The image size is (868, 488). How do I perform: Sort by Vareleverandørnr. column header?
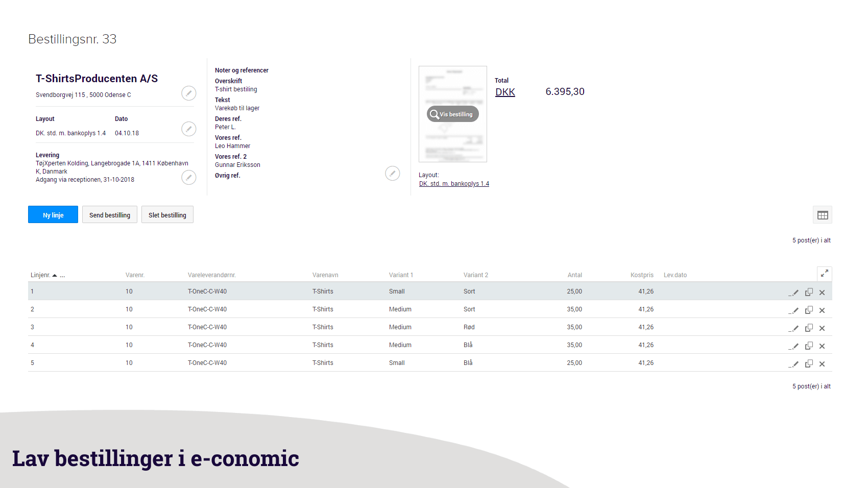pos(212,275)
